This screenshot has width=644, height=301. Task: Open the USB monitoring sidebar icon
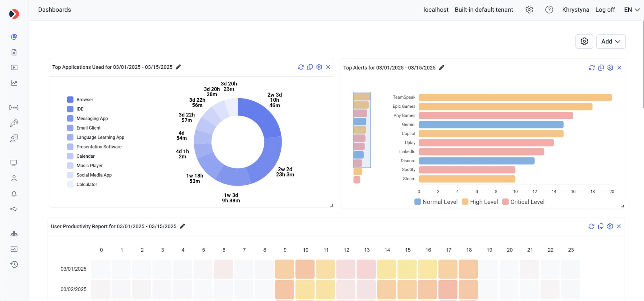pos(14,209)
